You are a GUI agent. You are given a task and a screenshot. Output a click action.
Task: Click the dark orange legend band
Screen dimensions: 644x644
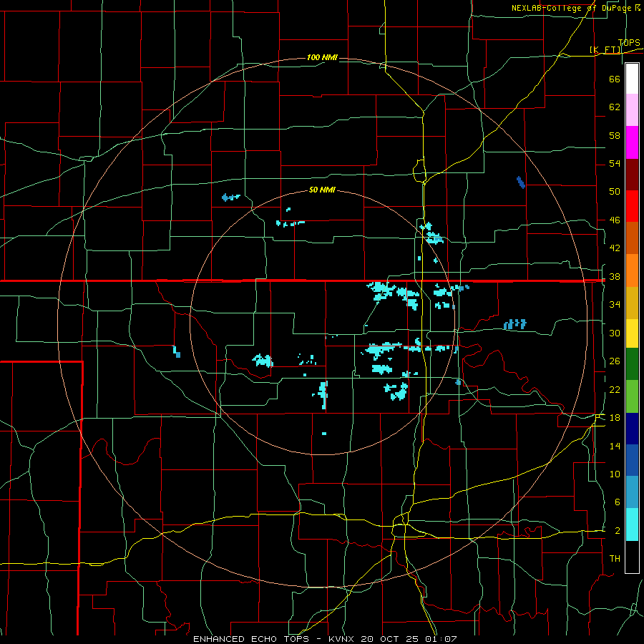632,238
